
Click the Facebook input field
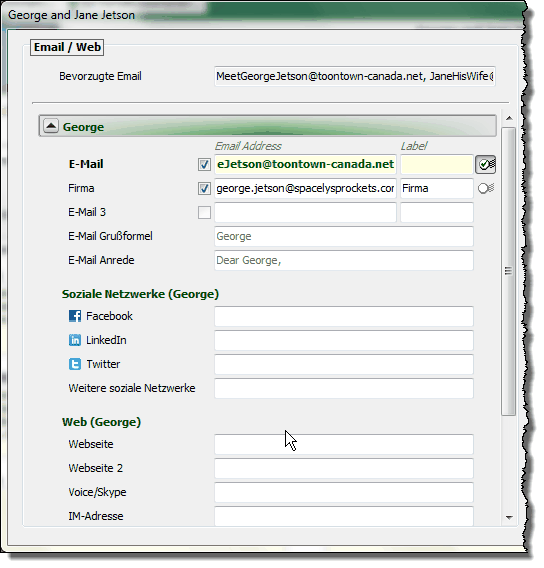point(344,316)
